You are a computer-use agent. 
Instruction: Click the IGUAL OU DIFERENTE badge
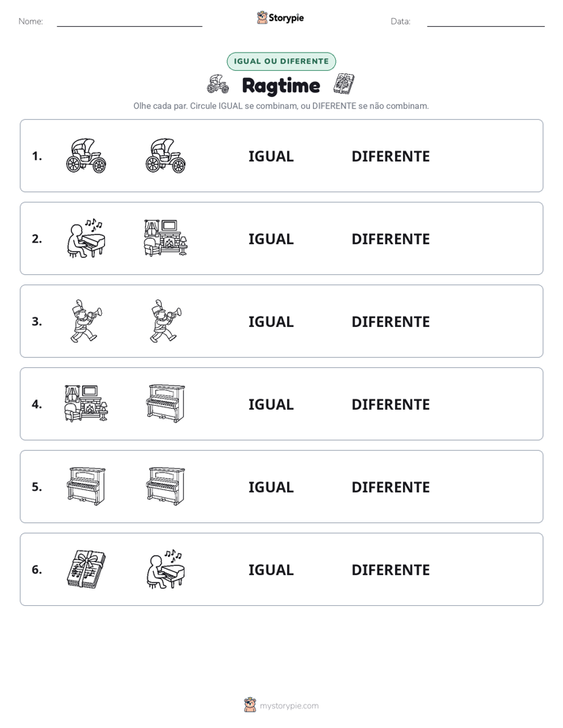(281, 61)
